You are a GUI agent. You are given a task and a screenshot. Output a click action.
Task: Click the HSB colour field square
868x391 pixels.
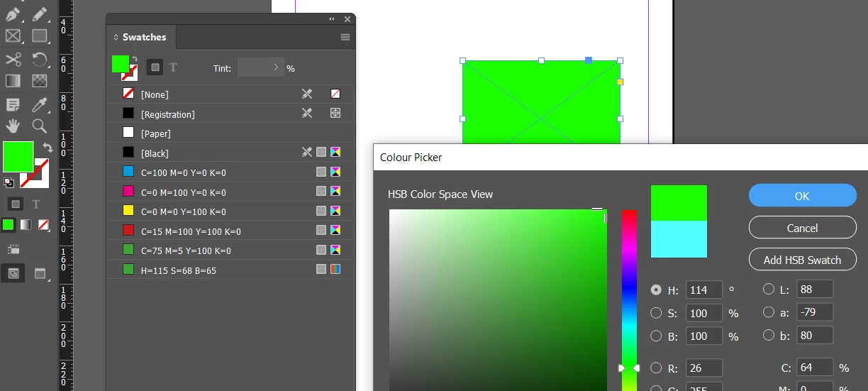[x=498, y=300]
